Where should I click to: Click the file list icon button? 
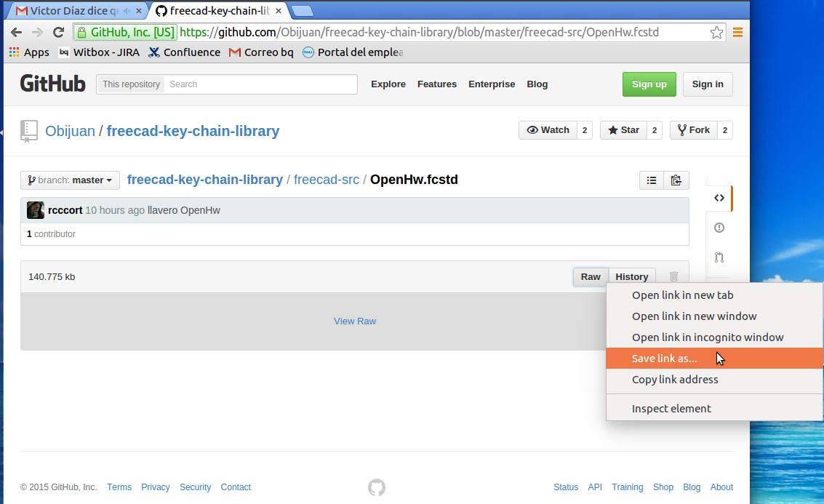point(652,180)
